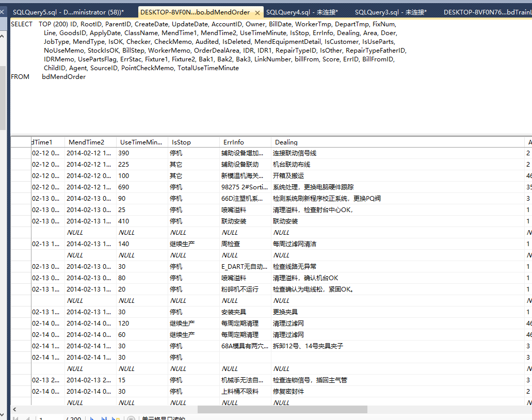532x420 pixels.
Task: Open the SQLQuery4.sql tab
Action: 302,12
